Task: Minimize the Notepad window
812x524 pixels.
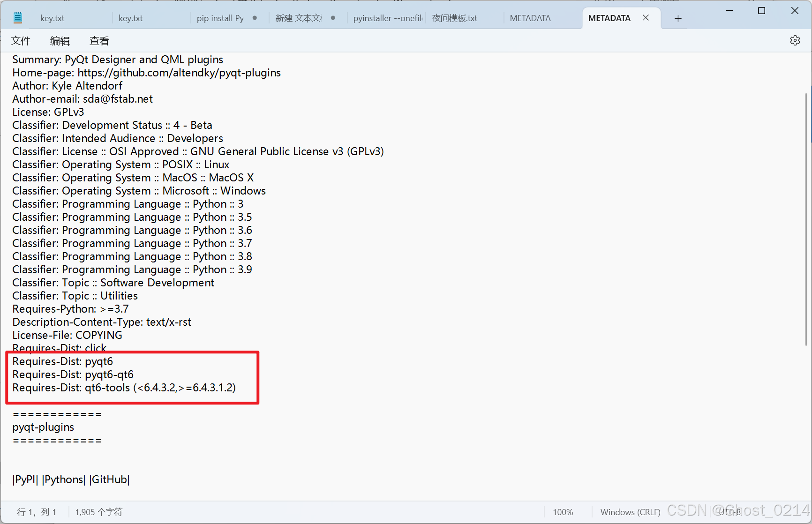Action: (729, 10)
